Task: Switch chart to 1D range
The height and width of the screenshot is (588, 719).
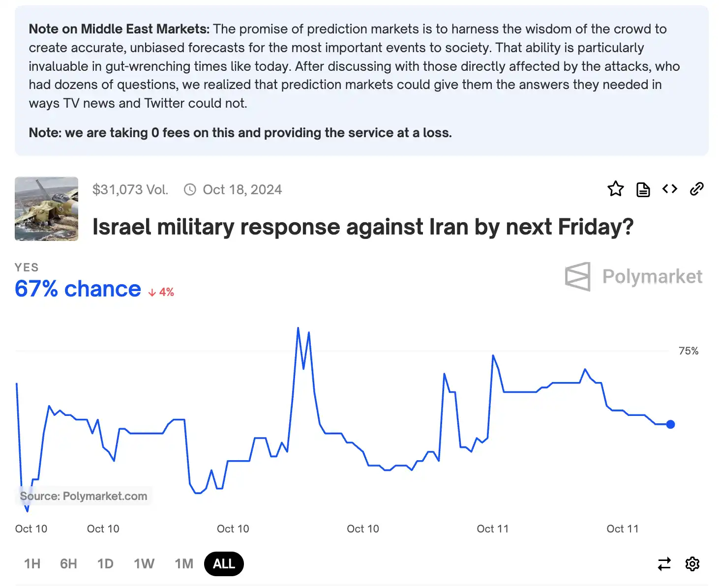Action: coord(105,564)
